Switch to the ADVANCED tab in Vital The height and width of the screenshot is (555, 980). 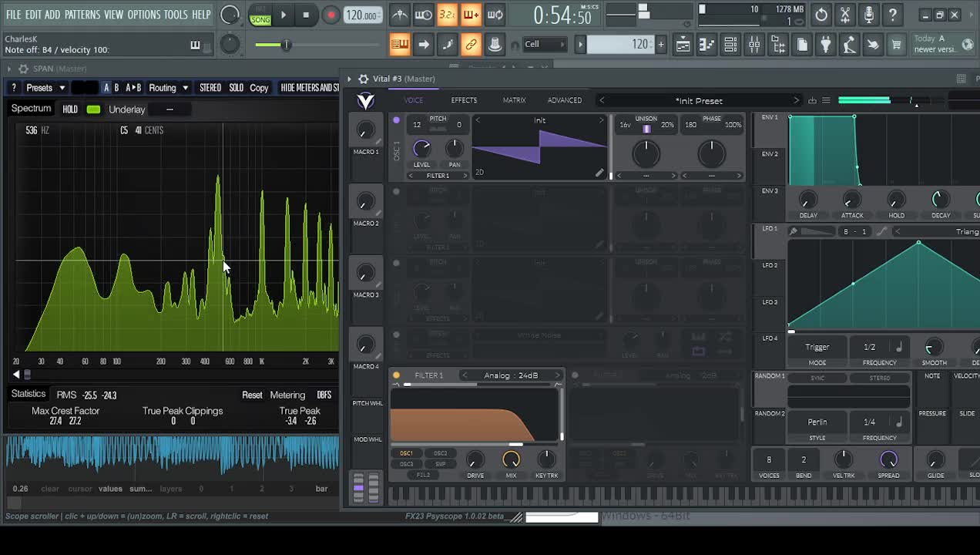[x=565, y=100]
